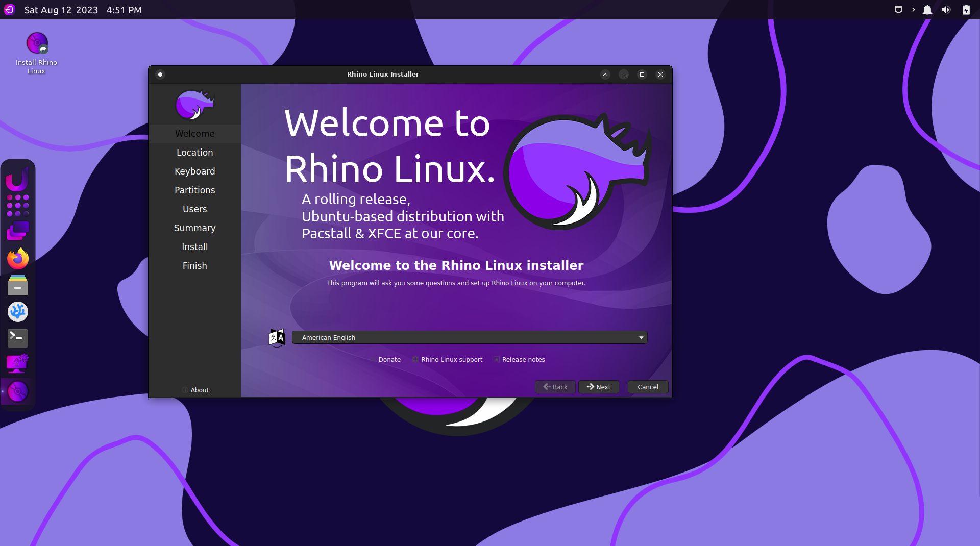This screenshot has height=546, width=980.
Task: Minimize the Rhino Linux Installer window
Action: point(624,75)
